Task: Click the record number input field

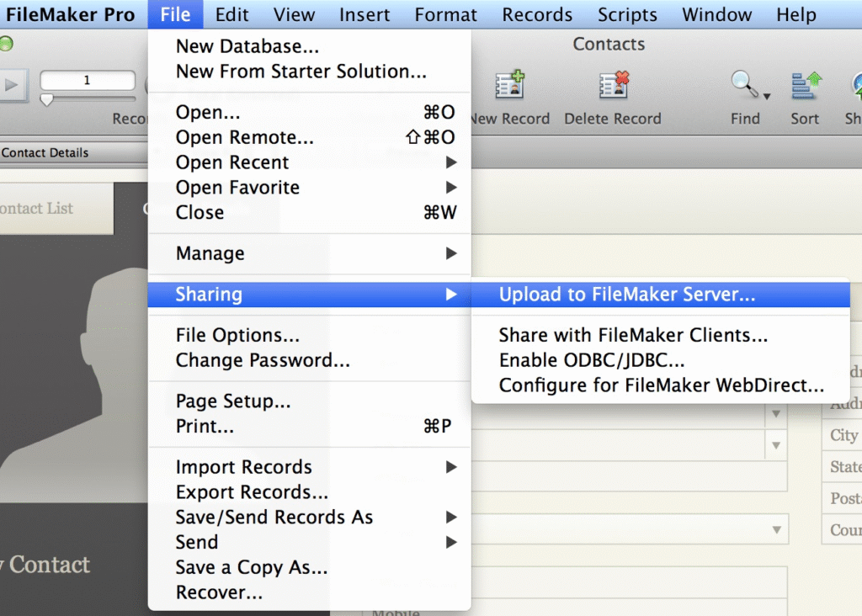Action: coord(87,81)
